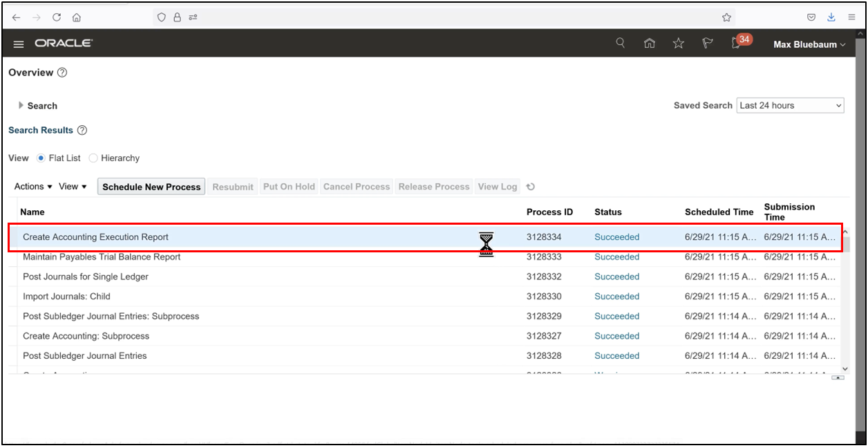Open notifications showing 34 alerts
The height and width of the screenshot is (448, 868).
coord(736,42)
